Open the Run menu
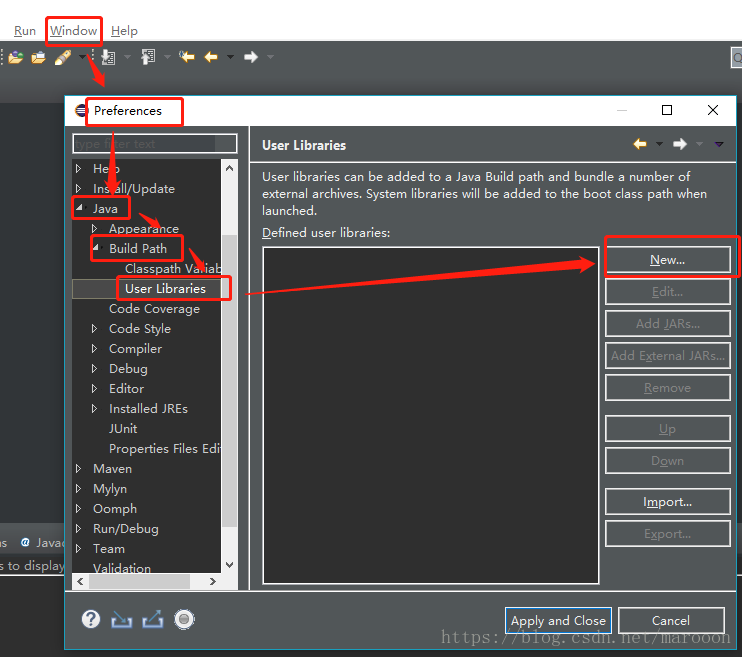The width and height of the screenshot is (742, 657). [25, 31]
